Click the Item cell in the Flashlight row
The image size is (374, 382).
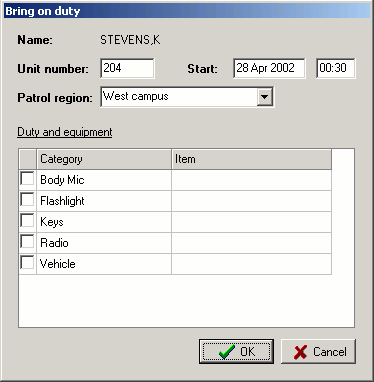[x=252, y=201]
